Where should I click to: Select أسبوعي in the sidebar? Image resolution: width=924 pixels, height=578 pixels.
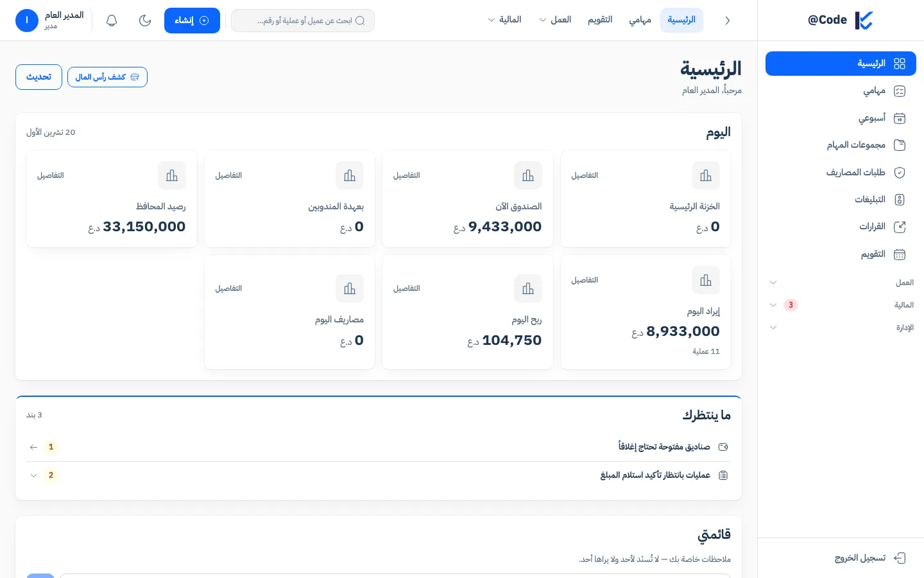coord(841,118)
